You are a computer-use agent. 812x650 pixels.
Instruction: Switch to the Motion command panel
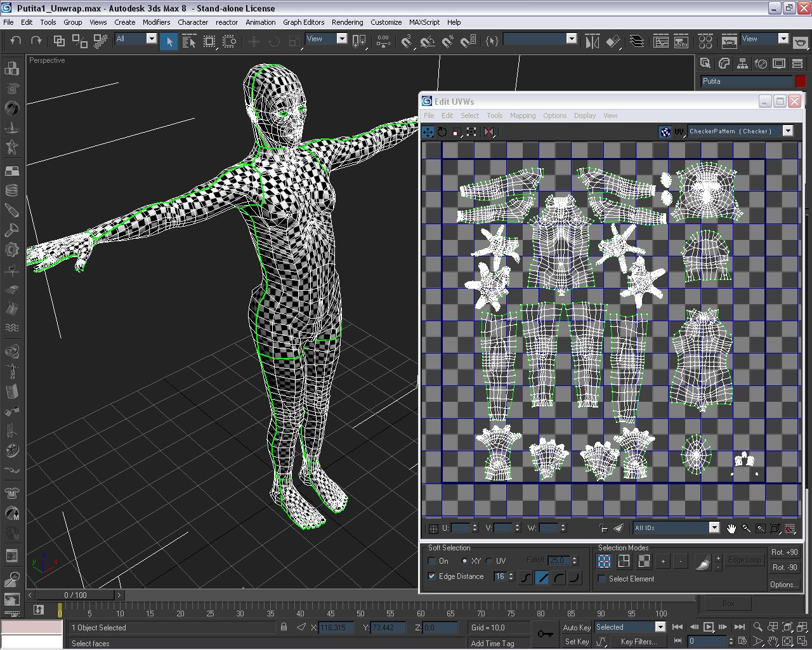(761, 63)
